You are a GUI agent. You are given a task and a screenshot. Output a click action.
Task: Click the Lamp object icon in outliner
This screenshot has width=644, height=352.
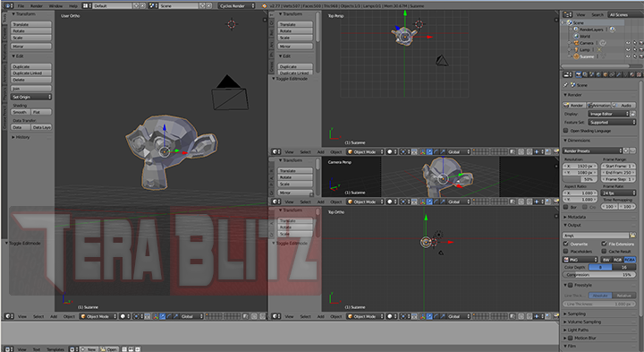[x=576, y=49]
